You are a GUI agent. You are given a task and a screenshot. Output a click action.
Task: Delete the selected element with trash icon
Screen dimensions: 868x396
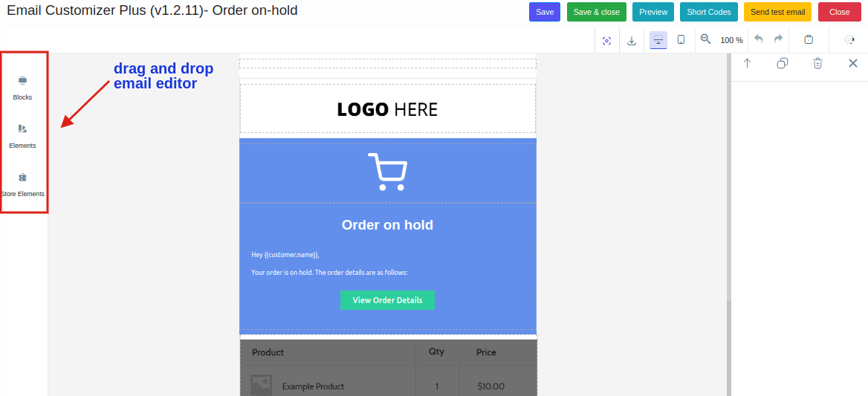click(817, 64)
